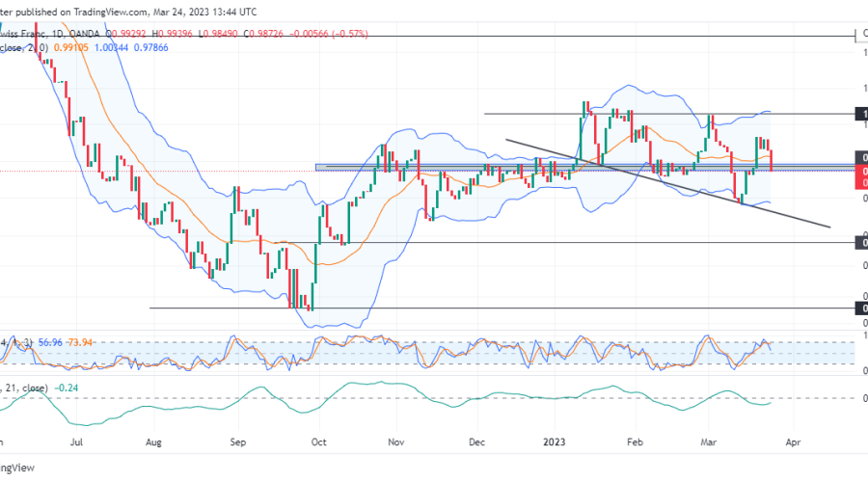Click the 'Oct' time axis label

click(x=319, y=442)
